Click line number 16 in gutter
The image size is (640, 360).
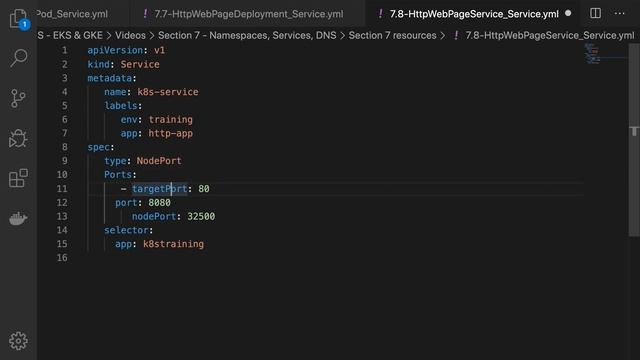point(62,258)
